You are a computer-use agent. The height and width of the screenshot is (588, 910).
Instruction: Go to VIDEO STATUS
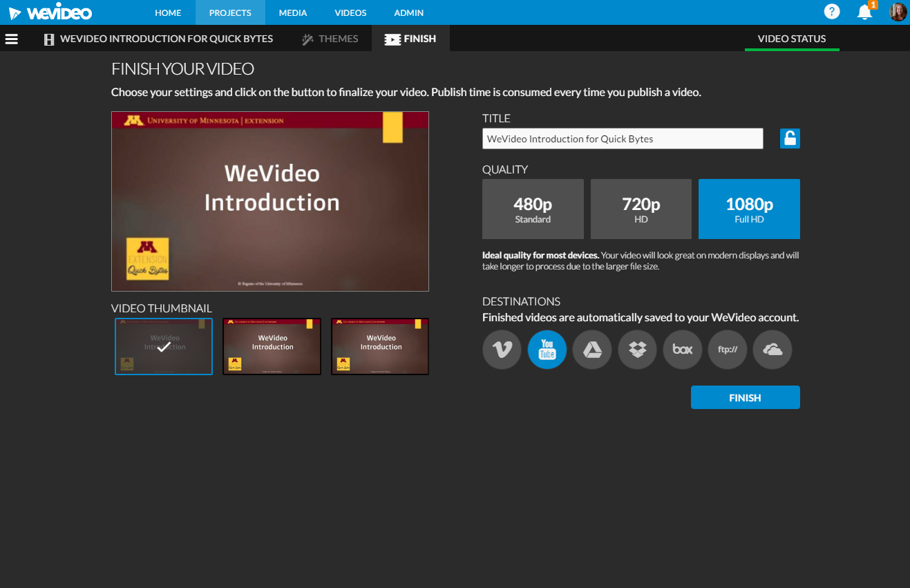tap(792, 39)
